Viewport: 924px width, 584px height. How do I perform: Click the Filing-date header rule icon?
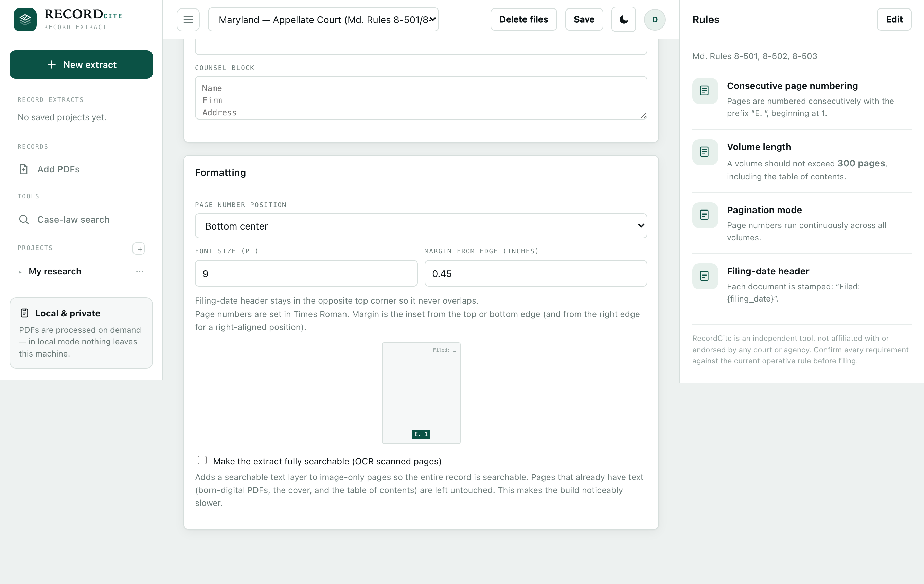pyautogui.click(x=705, y=276)
